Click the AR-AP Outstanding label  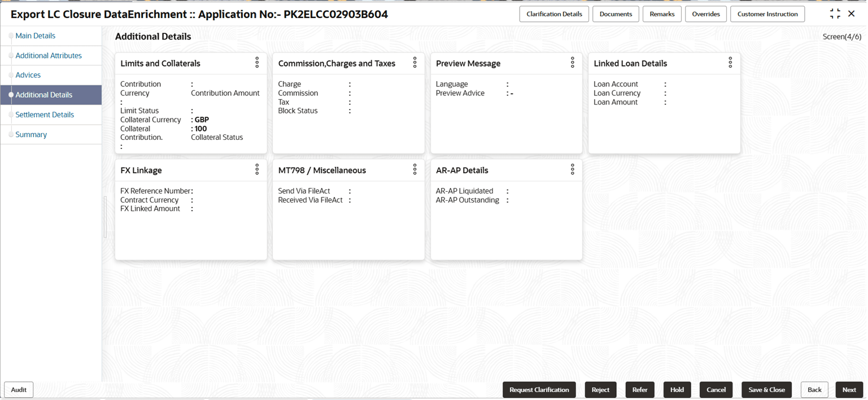pyautogui.click(x=468, y=200)
